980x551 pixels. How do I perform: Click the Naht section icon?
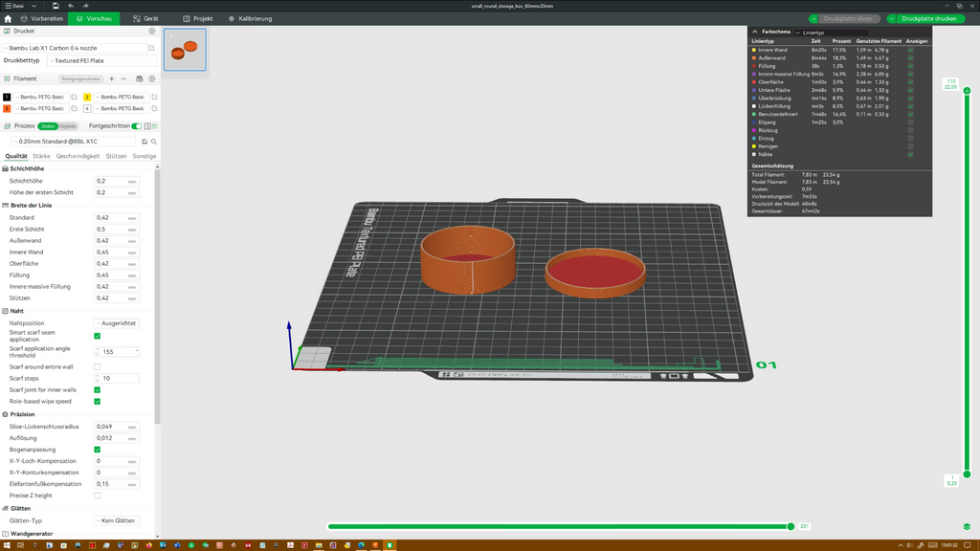(5, 311)
